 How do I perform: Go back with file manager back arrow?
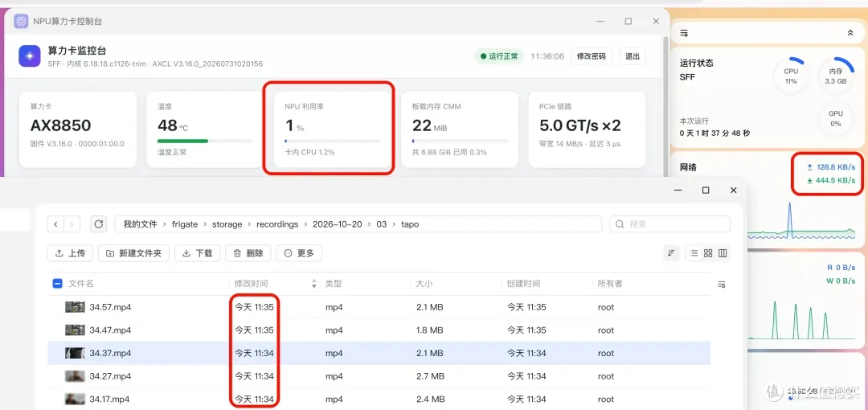click(56, 224)
